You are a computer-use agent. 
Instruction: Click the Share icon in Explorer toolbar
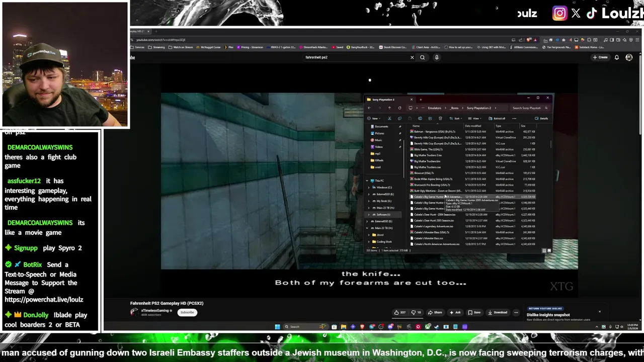click(430, 119)
